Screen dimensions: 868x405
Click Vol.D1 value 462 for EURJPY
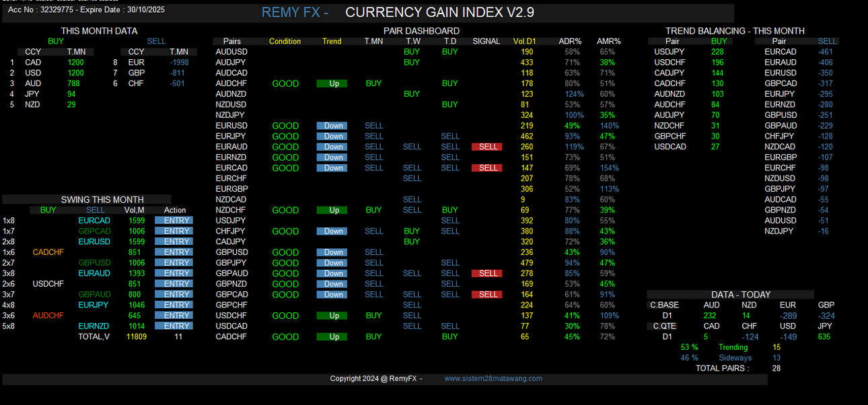[x=527, y=136]
